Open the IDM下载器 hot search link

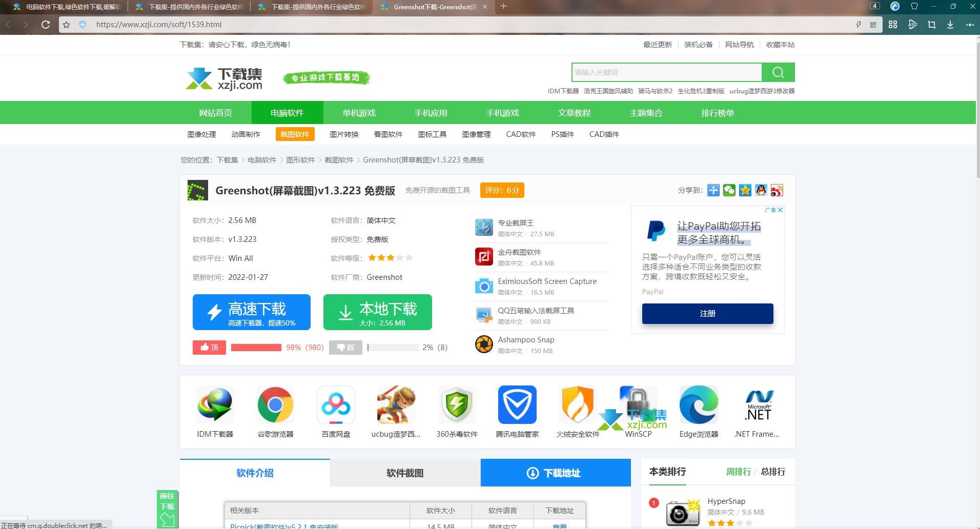(x=563, y=91)
